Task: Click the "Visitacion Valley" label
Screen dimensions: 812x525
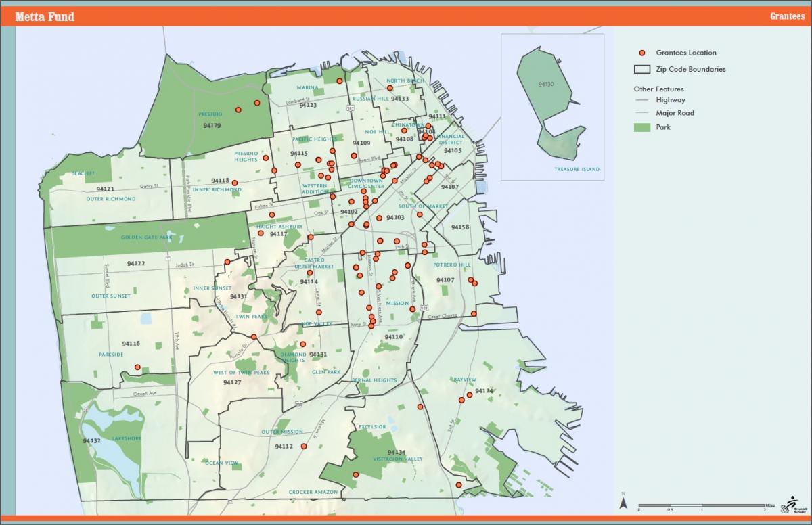Action: (397, 459)
